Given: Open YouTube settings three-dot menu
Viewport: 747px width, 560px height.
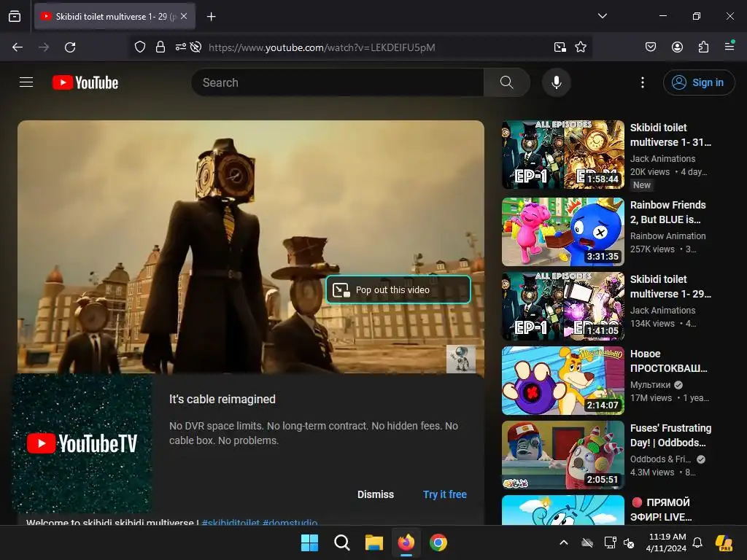Looking at the screenshot, I should [642, 82].
